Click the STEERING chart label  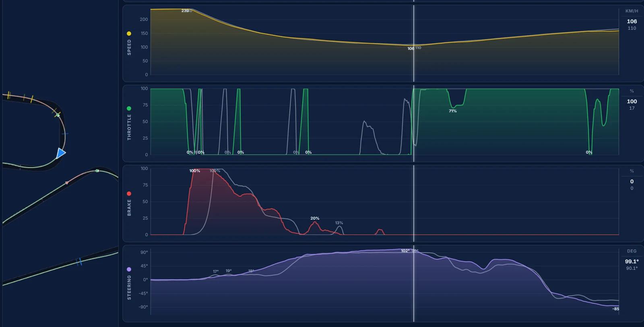tap(129, 287)
